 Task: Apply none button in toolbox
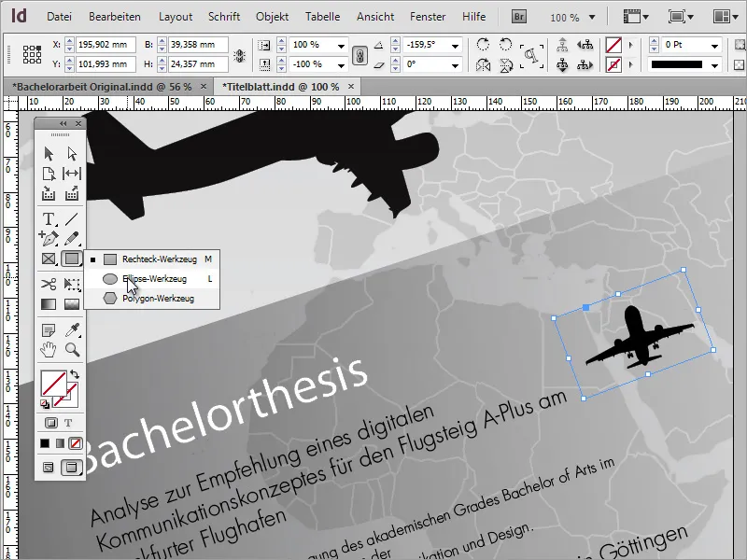(75, 443)
